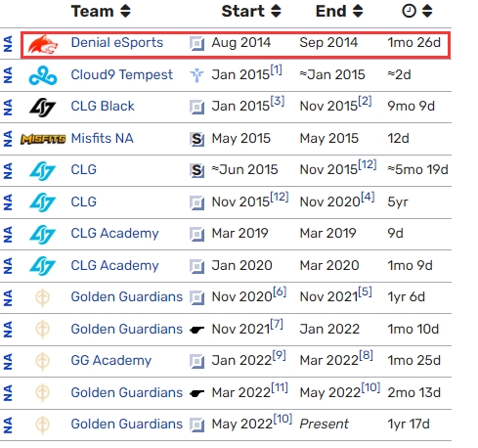Sort table by End column arrows

coord(358,11)
